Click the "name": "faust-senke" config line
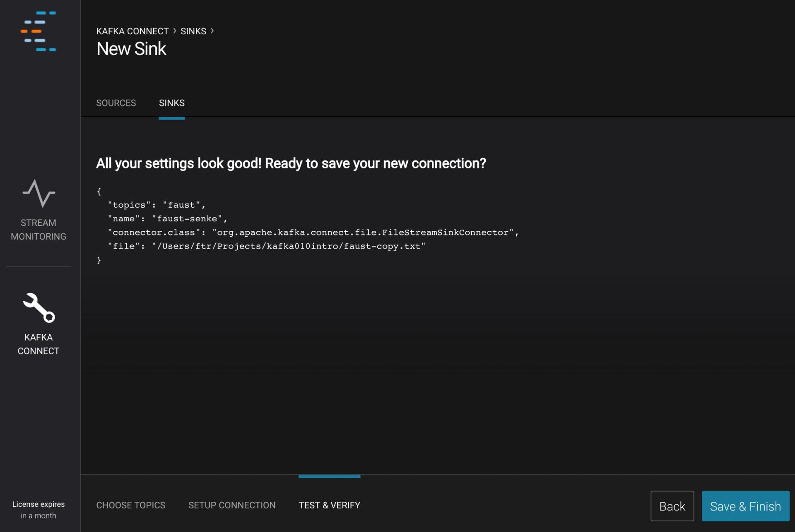Image resolution: width=795 pixels, height=532 pixels. click(167, 219)
